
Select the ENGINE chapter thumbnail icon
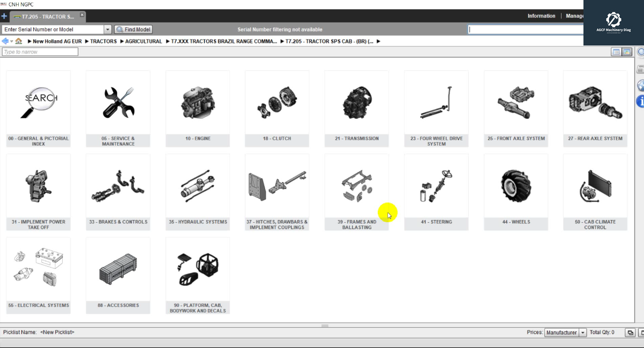[198, 102]
